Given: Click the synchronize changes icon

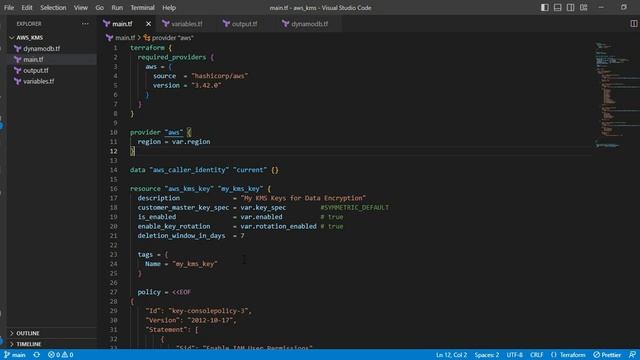Looking at the screenshot, I should click(36, 355).
